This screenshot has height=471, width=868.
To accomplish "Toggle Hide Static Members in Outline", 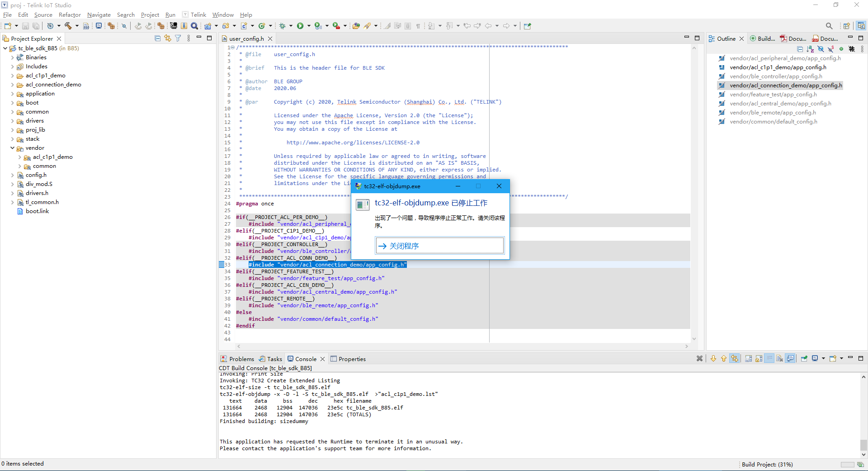I will tap(831, 49).
